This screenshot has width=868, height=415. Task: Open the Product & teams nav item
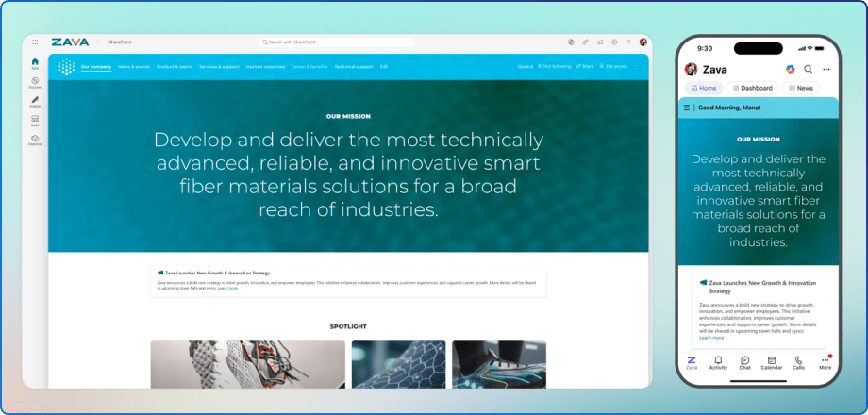[x=175, y=66]
